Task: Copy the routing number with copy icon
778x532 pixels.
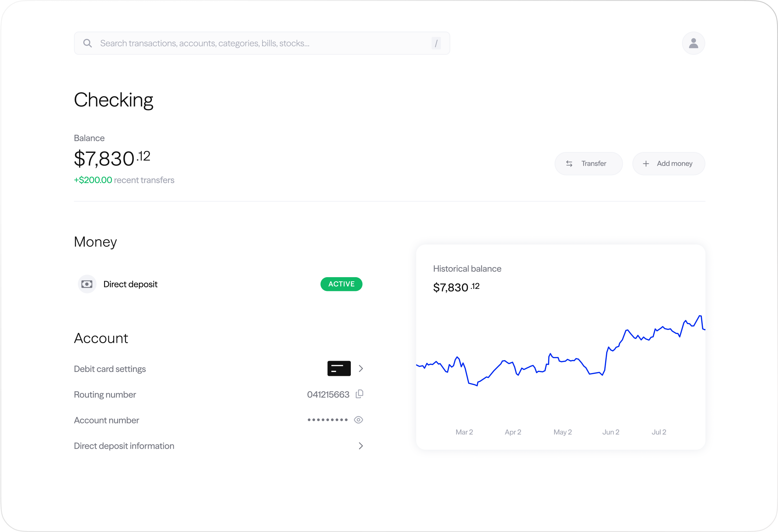Action: coord(359,394)
